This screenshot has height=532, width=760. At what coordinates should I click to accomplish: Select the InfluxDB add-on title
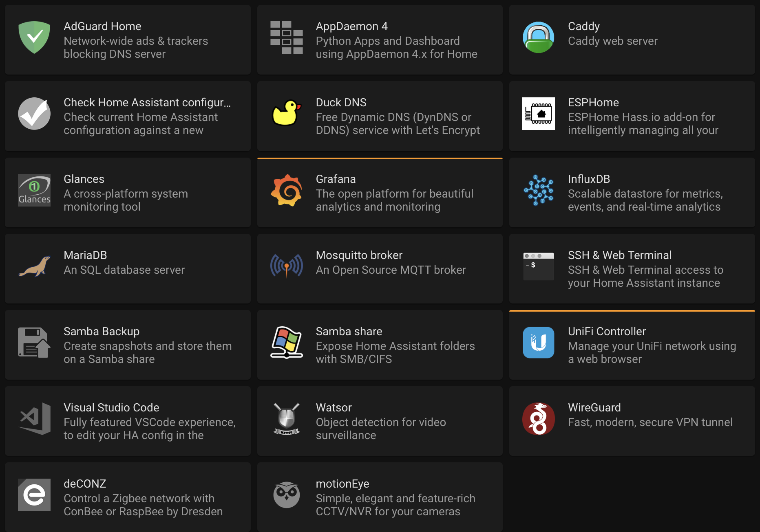(589, 179)
